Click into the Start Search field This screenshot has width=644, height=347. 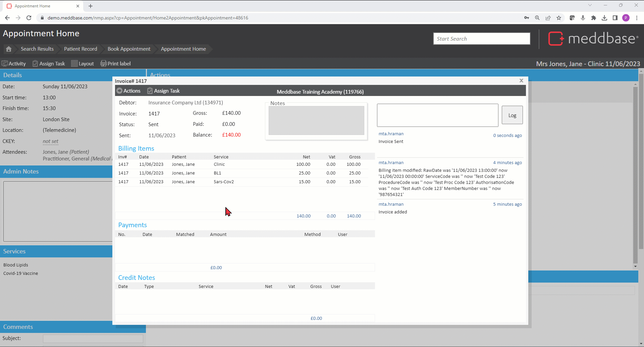pos(481,39)
